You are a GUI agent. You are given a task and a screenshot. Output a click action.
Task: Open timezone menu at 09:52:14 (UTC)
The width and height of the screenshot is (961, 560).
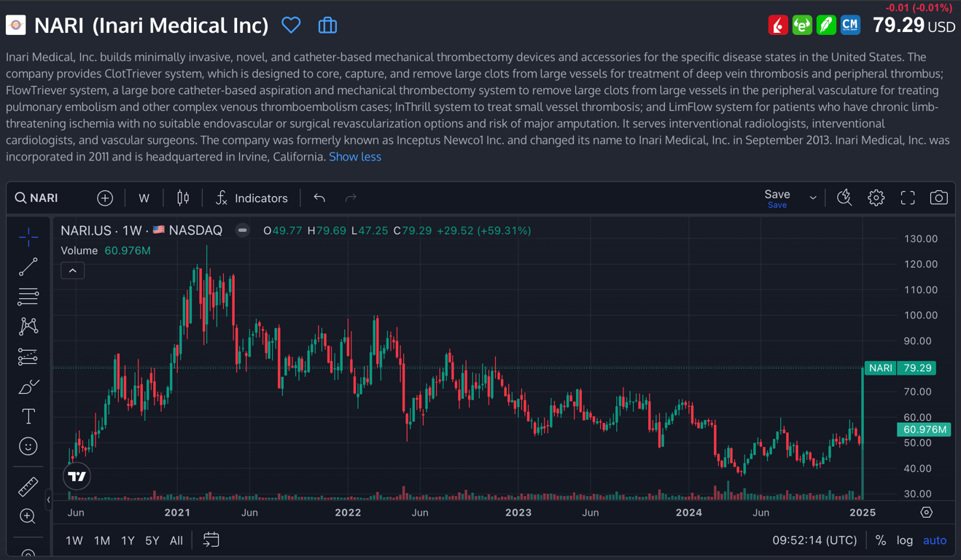[x=814, y=540]
